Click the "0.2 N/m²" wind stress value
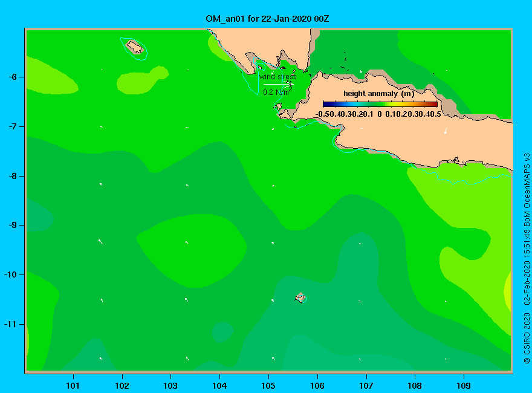The image size is (532, 393). tap(277, 92)
